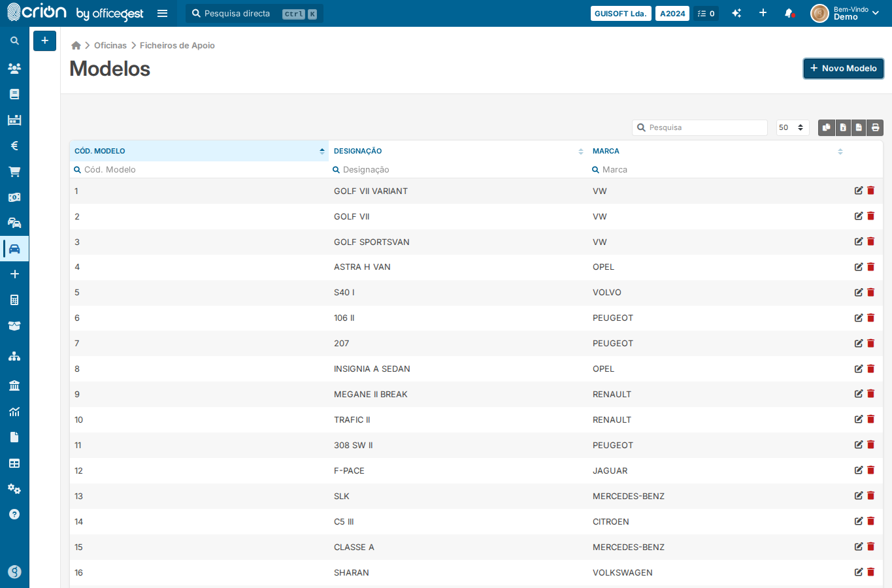Toggle the hamburger menu in the header
This screenshot has height=588, width=892.
163,13
